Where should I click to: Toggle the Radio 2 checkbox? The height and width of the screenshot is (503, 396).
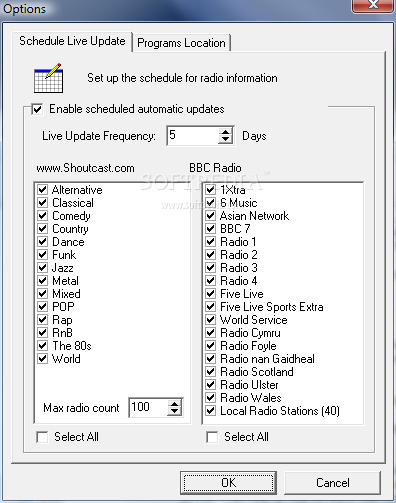(x=210, y=255)
